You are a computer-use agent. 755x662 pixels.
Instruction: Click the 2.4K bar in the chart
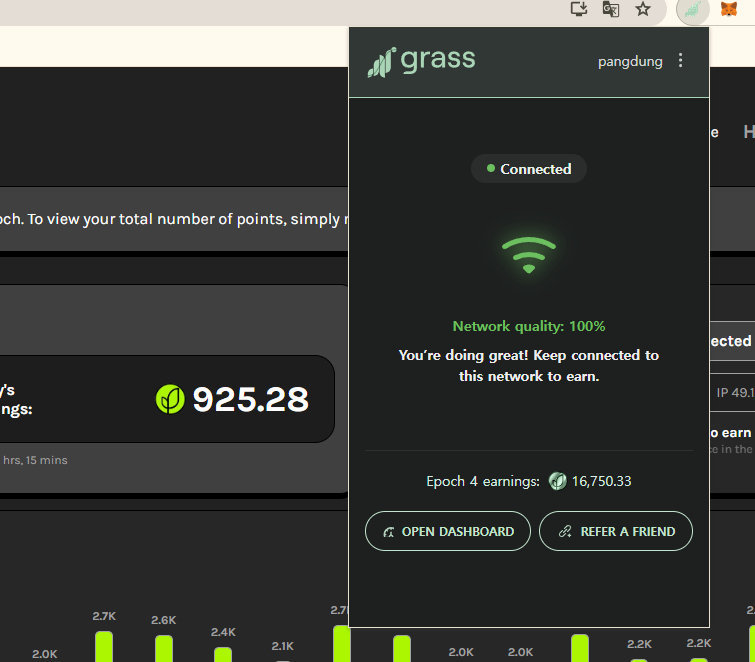click(223, 654)
